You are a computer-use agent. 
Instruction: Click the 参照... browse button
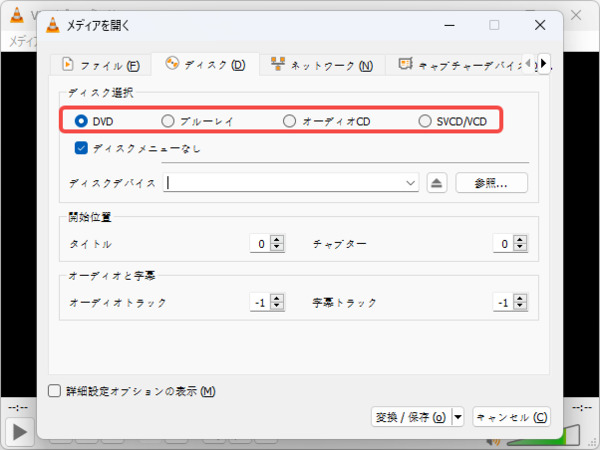491,183
